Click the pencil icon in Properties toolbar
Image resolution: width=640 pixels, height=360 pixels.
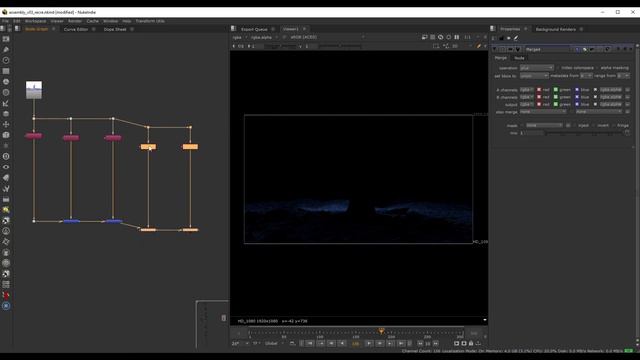click(516, 38)
